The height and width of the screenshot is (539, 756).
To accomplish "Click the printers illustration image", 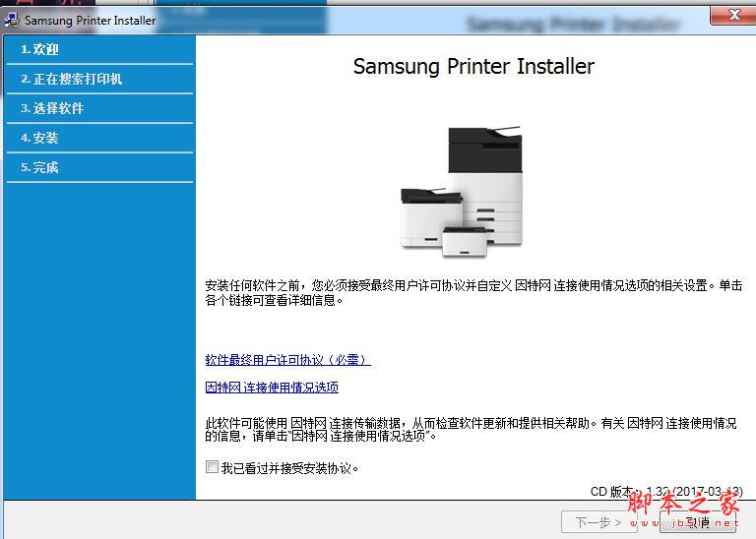I will [x=462, y=191].
